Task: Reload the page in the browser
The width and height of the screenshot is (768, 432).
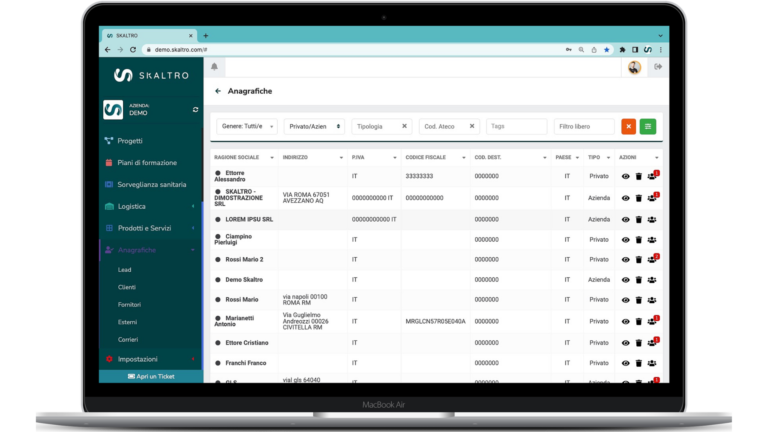Action: [133, 49]
